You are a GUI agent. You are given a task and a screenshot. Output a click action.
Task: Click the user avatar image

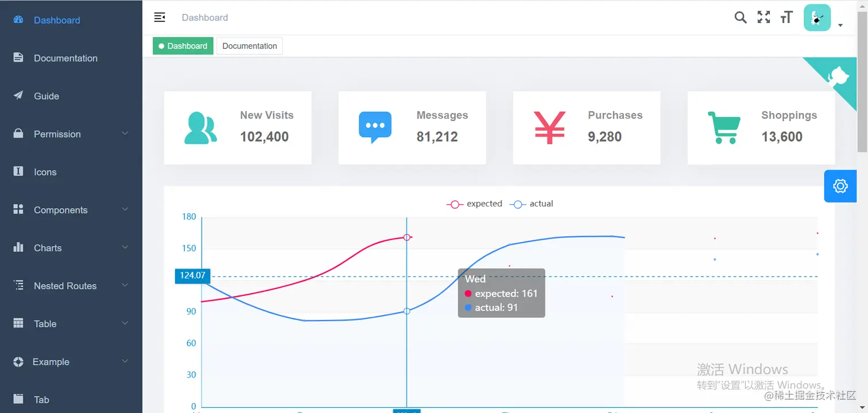[817, 18]
